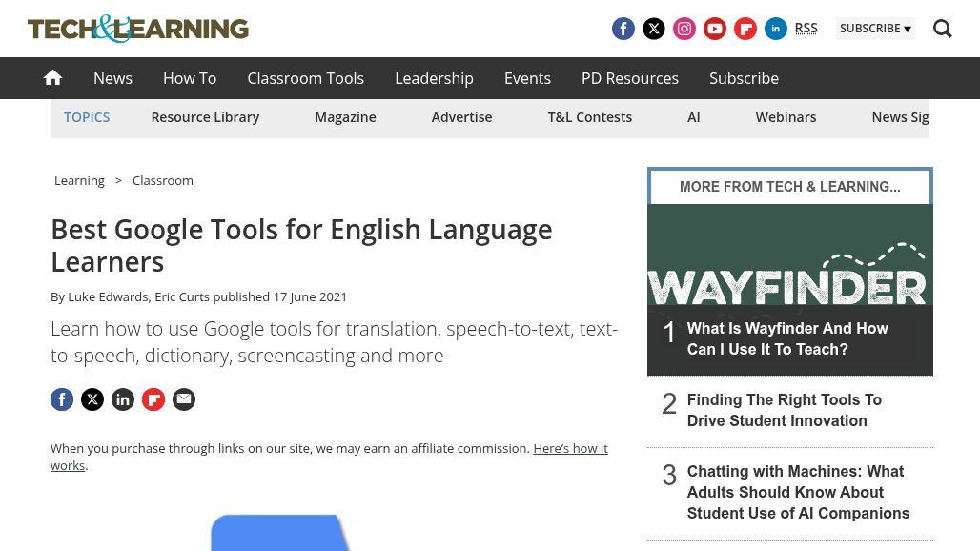Share the article via the email icon
Screen dimensions: 980x551
coord(184,399)
